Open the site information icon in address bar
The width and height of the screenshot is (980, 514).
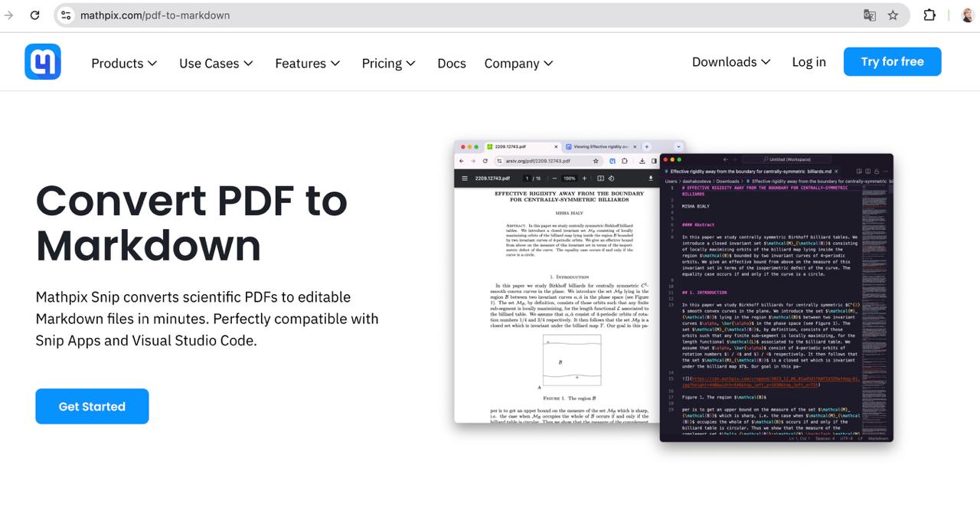coord(66,15)
